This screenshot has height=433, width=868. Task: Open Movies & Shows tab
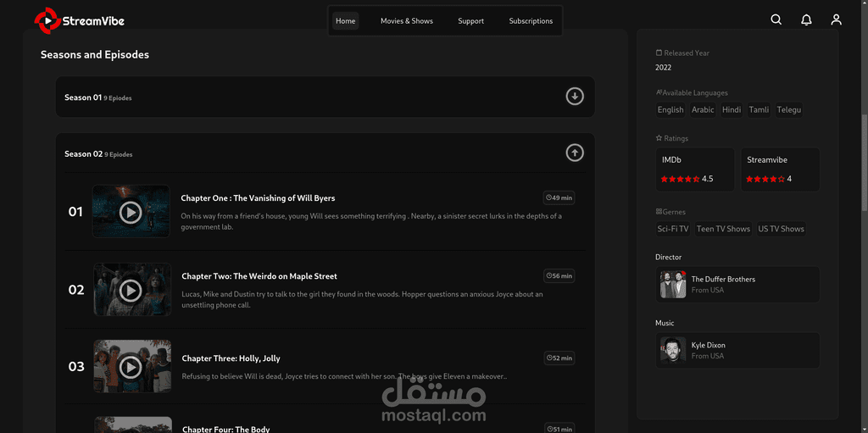point(407,21)
